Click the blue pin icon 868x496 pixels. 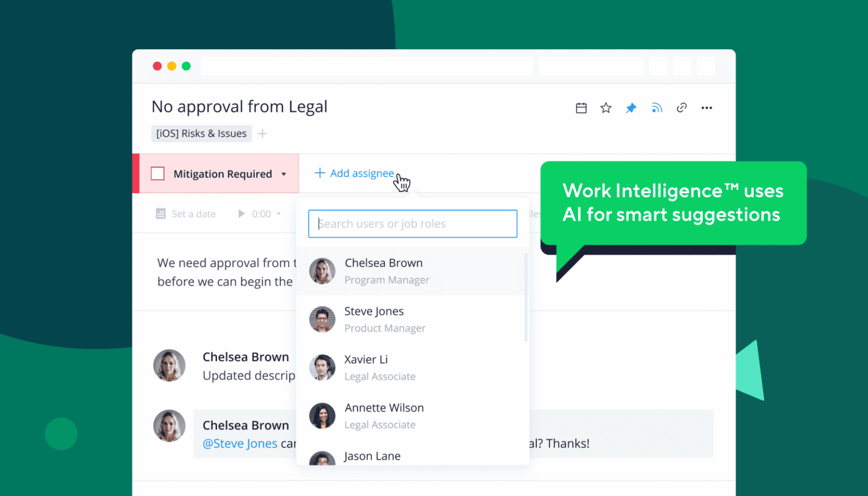tap(631, 108)
